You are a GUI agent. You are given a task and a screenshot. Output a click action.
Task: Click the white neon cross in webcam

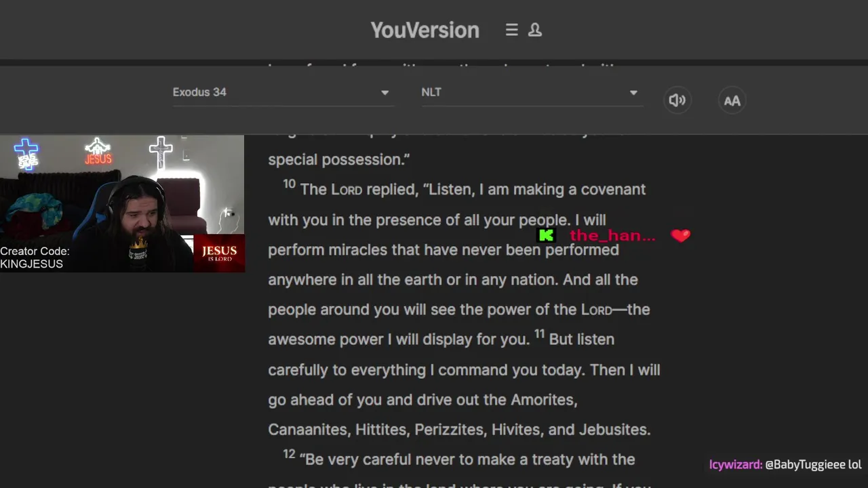[x=161, y=152]
